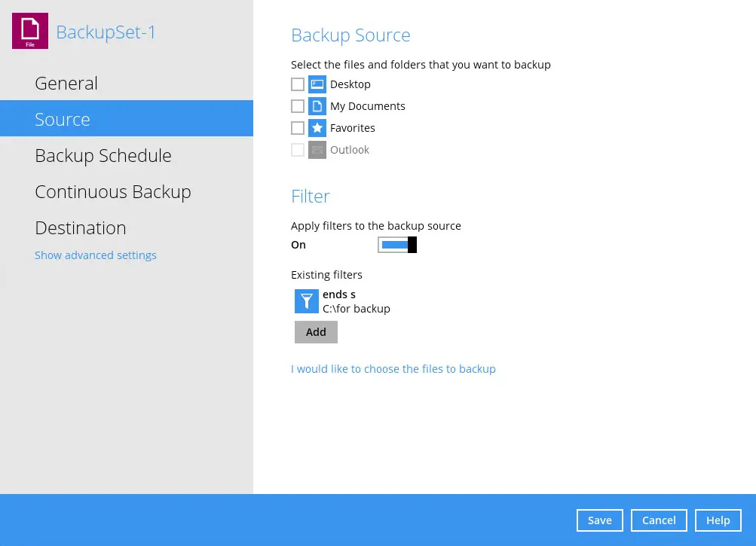Click the My Documents icon
Viewport: 756px width, 546px height.
tap(317, 106)
